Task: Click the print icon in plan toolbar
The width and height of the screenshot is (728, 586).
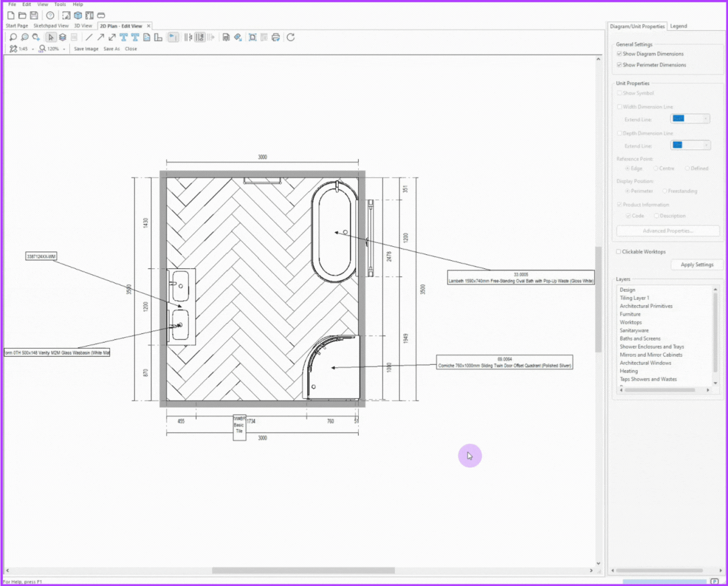Action: [276, 37]
